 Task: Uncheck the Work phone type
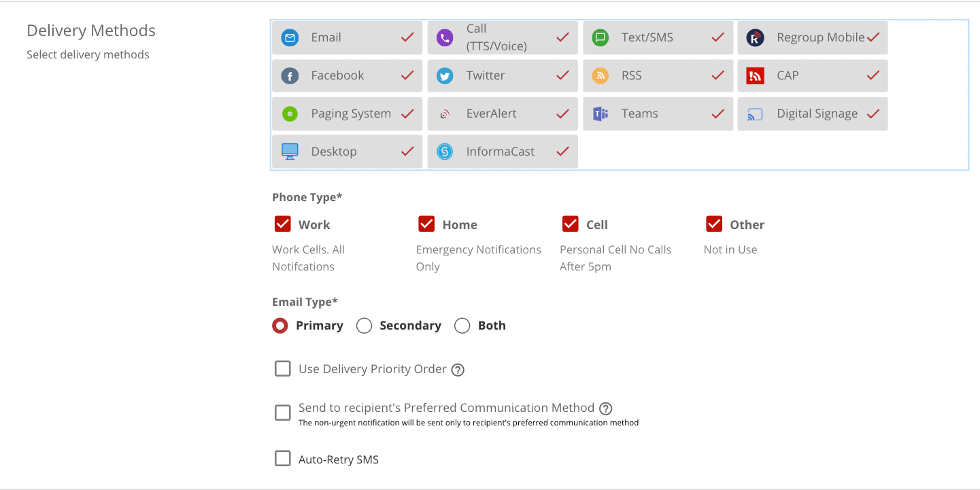(283, 224)
